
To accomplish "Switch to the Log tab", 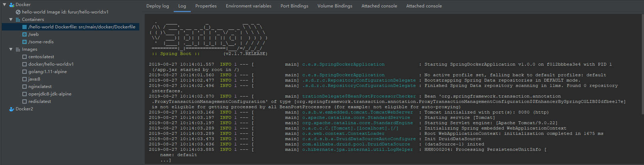I will [182, 6].
